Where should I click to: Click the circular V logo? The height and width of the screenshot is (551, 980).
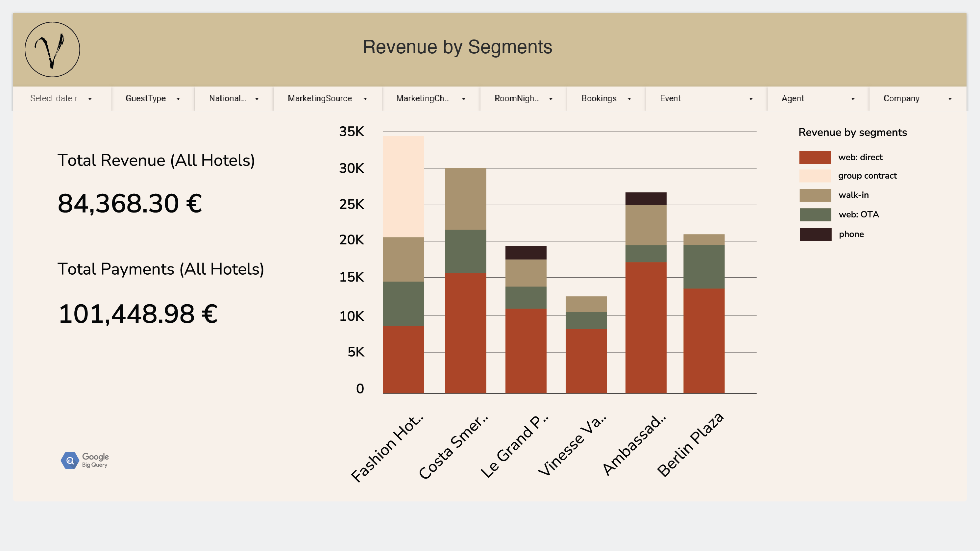pos(52,49)
